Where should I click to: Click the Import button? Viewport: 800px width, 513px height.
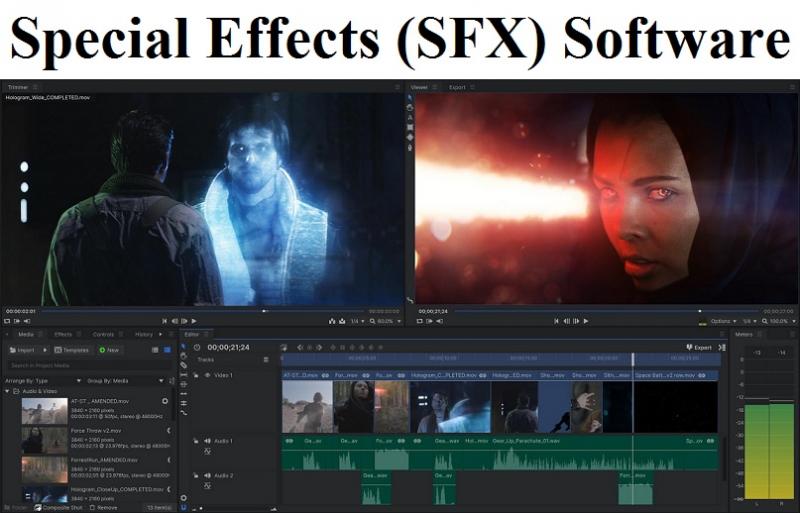[x=22, y=350]
